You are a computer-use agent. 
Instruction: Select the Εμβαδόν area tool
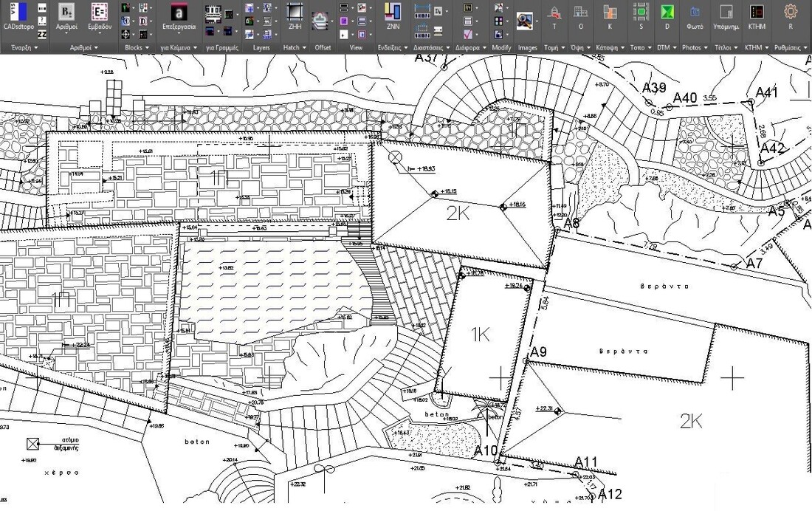100,12
